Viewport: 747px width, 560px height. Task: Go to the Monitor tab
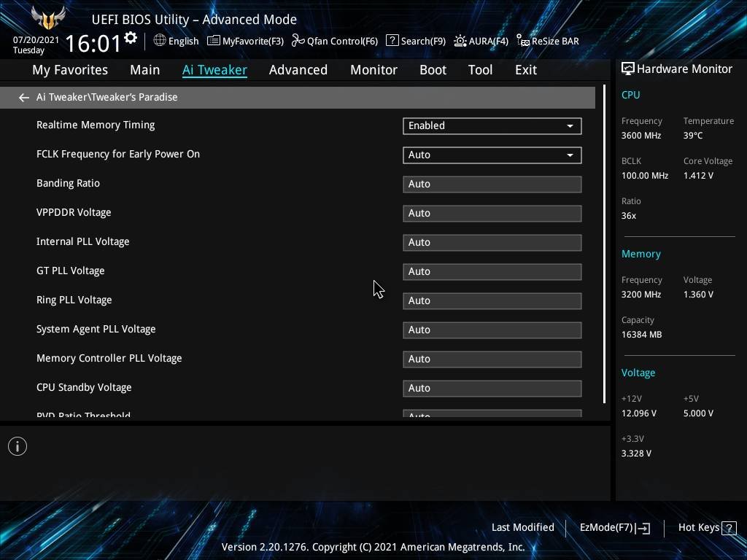pos(373,70)
